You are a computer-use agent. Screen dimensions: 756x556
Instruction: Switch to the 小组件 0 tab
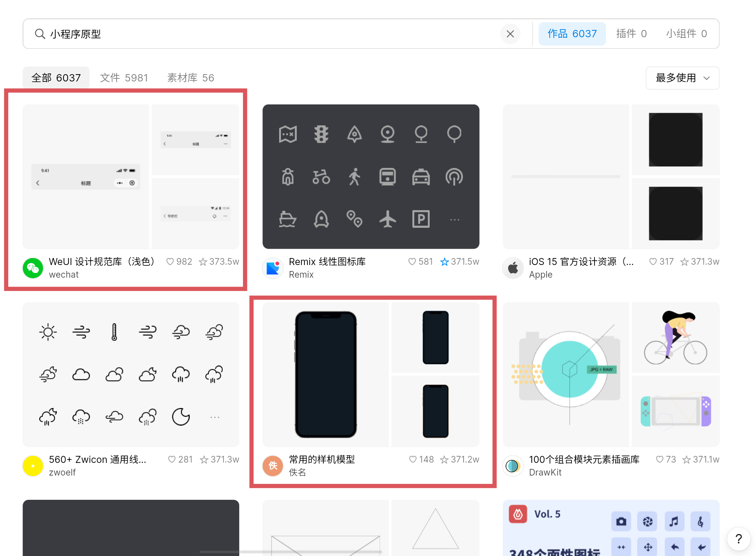686,34
